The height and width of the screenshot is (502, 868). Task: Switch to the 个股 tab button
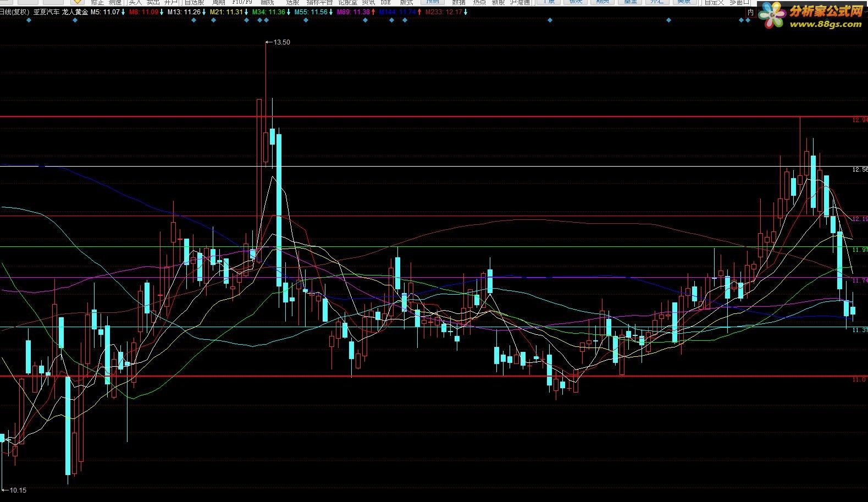[548, 2]
